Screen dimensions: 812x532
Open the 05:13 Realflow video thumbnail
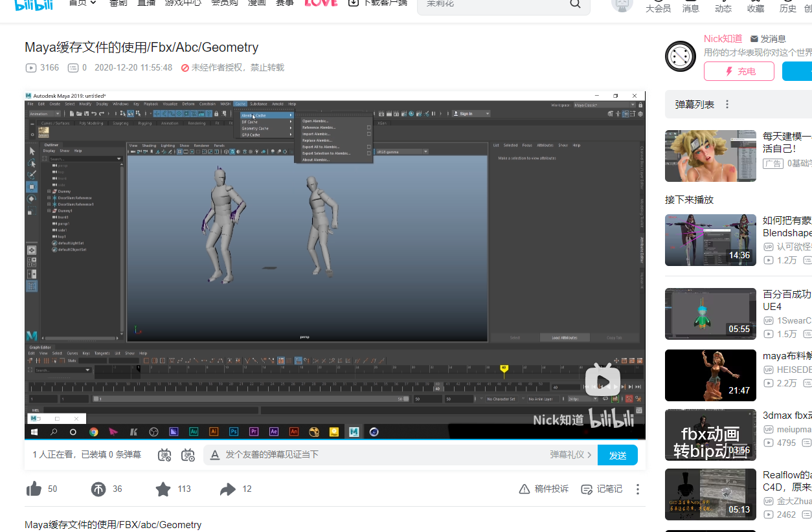710,494
